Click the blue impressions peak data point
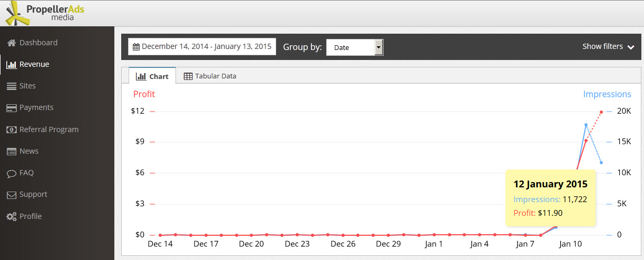 pos(586,125)
